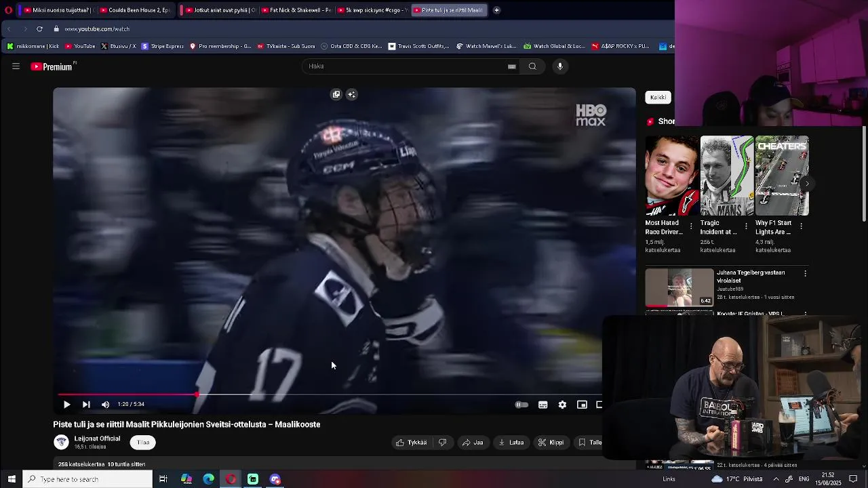Open Juhana Tegelberg vastaan virolaiset video

[751, 276]
